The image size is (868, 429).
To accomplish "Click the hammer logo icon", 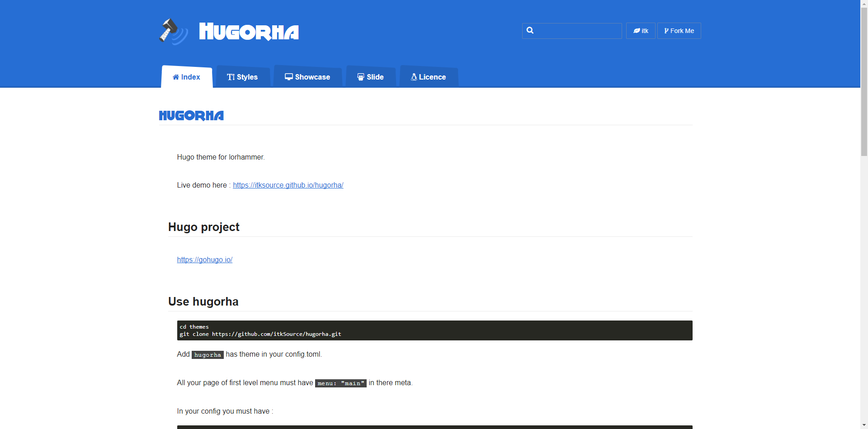I will click(x=174, y=32).
